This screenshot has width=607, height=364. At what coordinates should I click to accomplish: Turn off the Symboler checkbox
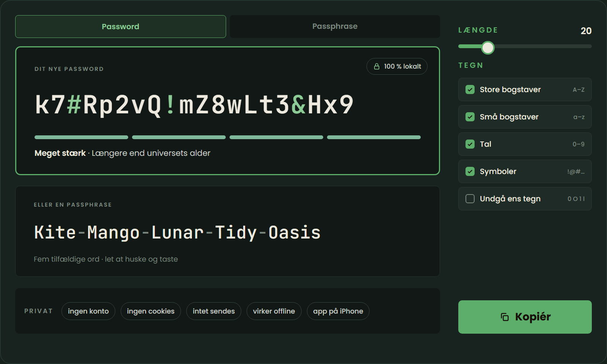pyautogui.click(x=470, y=171)
